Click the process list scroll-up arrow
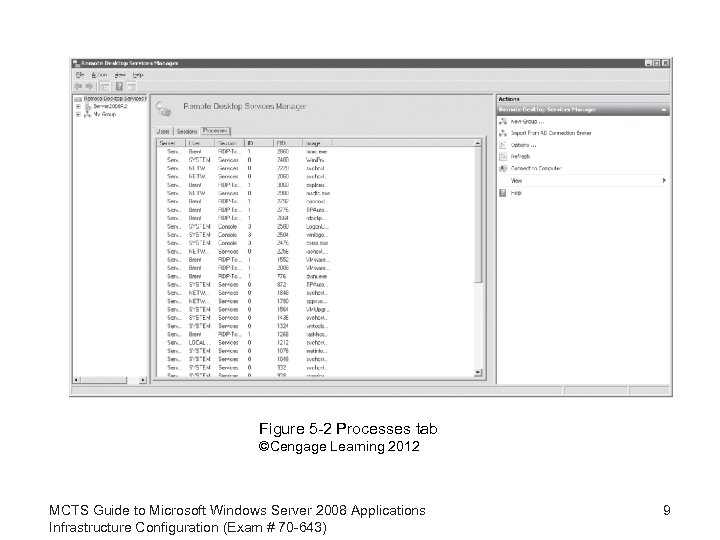 (x=478, y=143)
